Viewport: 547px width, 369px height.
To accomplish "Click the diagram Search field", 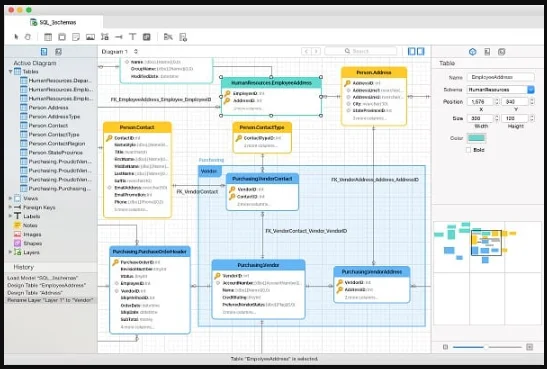I will point(361,51).
